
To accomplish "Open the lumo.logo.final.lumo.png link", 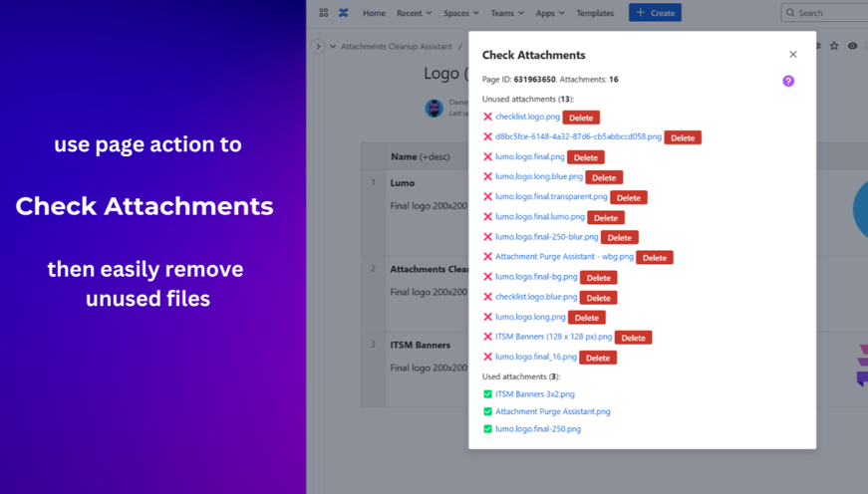I will [540, 216].
